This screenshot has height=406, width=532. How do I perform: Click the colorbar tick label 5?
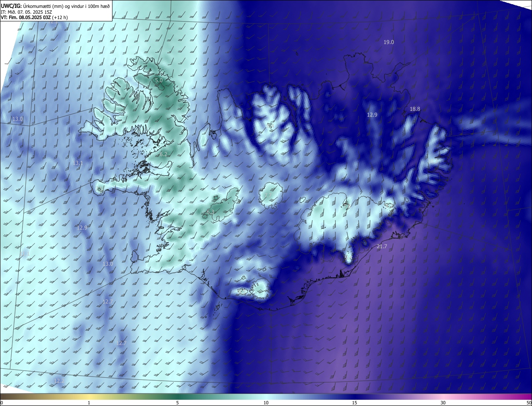click(x=177, y=403)
